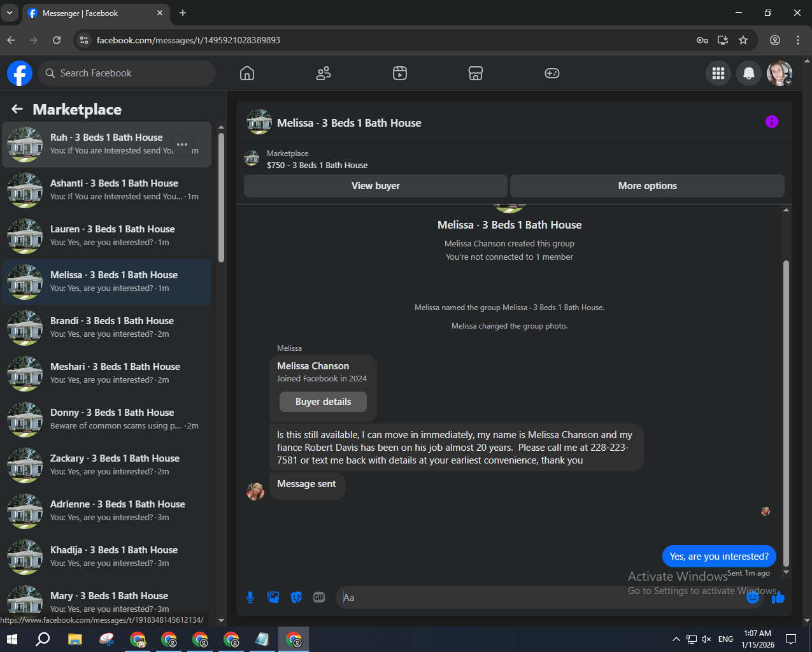
Task: Send a thumbs-up like
Action: (x=778, y=597)
